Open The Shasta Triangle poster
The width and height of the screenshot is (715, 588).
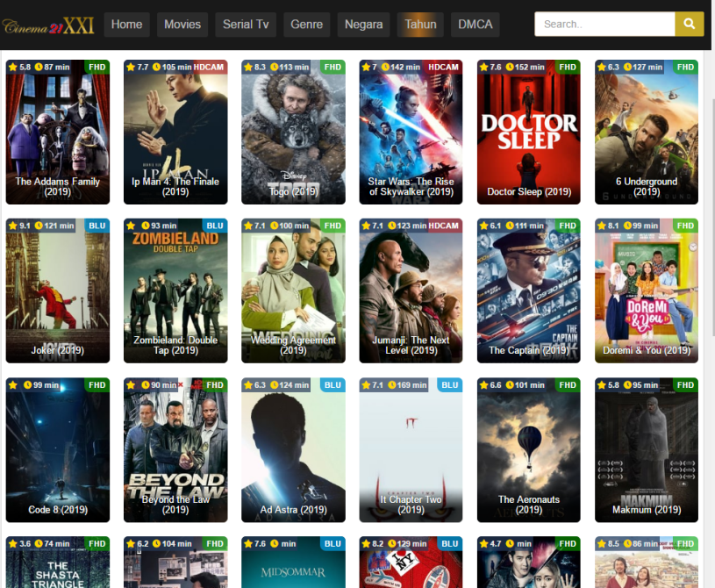[x=58, y=562]
